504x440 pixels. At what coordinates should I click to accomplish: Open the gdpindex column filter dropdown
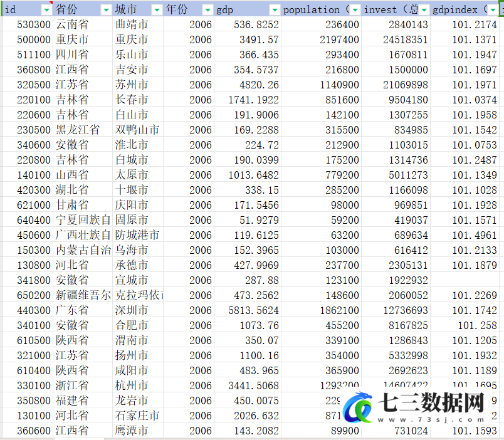point(493,10)
